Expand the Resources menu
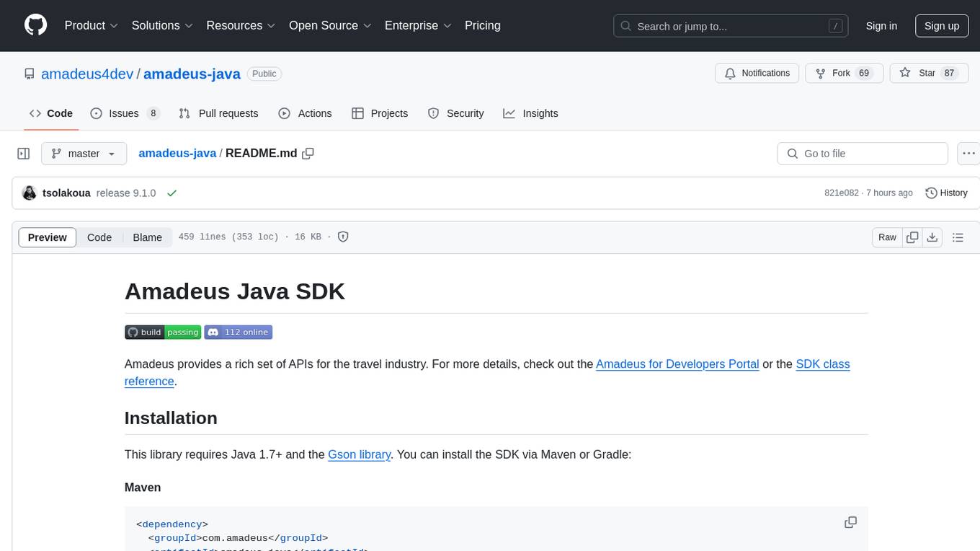Image resolution: width=980 pixels, height=551 pixels. 241,25
